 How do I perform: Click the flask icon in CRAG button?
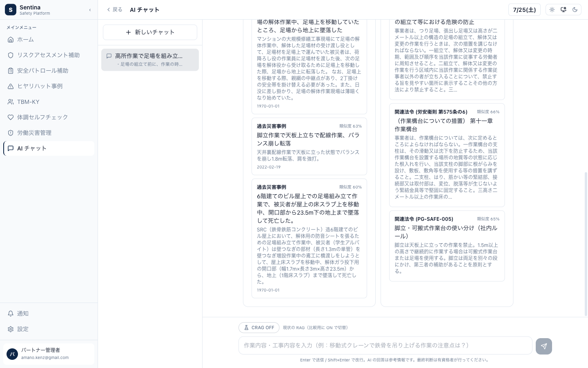pyautogui.click(x=246, y=328)
